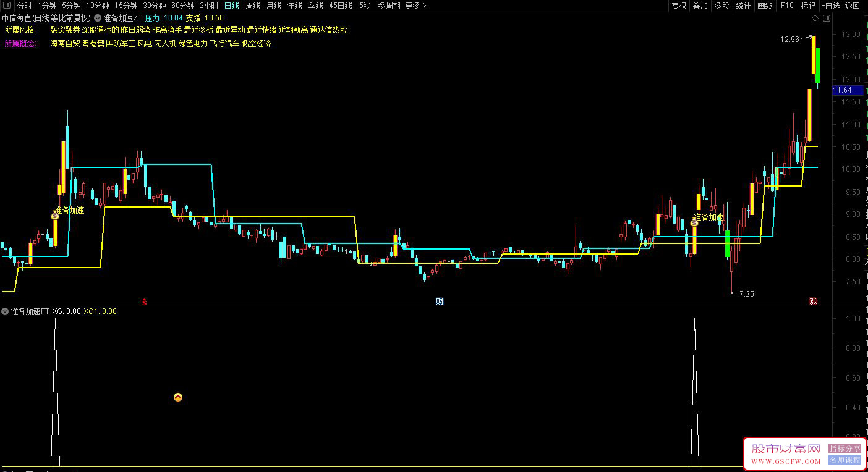868x472 pixels.
Task: Add stock via +自选 button
Action: [830, 6]
